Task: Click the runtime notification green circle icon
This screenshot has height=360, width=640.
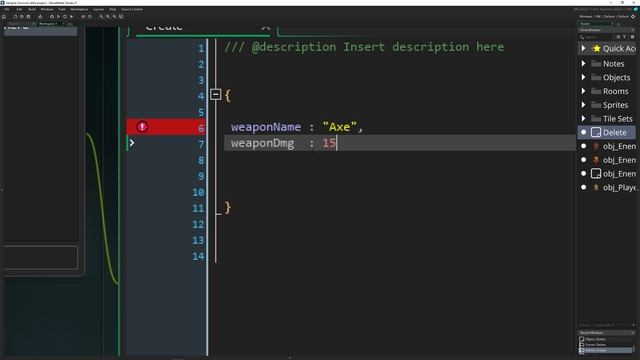Action: [636, 9]
